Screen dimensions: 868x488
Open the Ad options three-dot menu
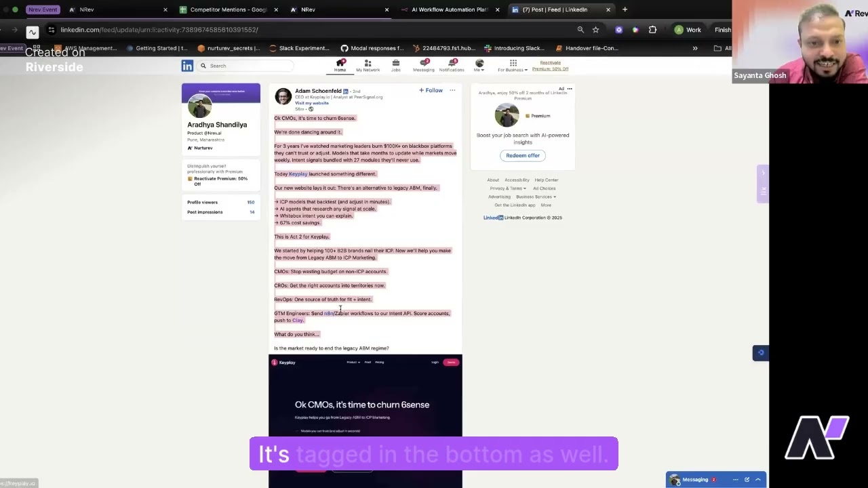tap(570, 89)
